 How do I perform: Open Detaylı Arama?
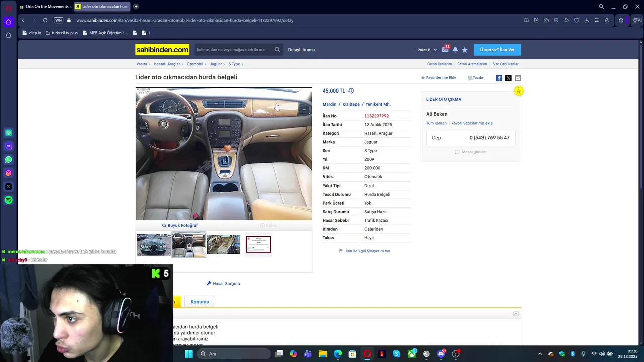(x=301, y=50)
